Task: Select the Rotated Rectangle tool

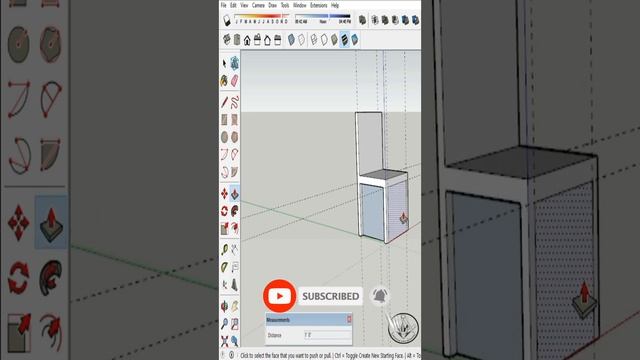Action: pos(235,120)
